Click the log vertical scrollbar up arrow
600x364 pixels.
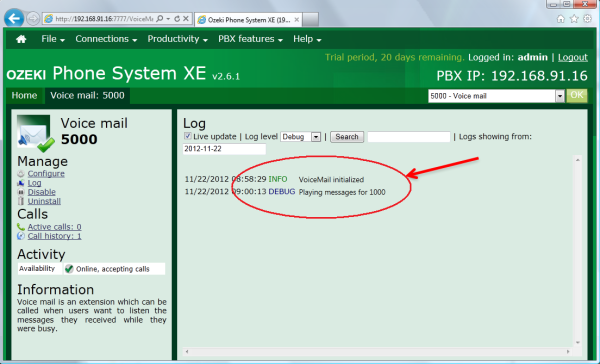(x=578, y=160)
